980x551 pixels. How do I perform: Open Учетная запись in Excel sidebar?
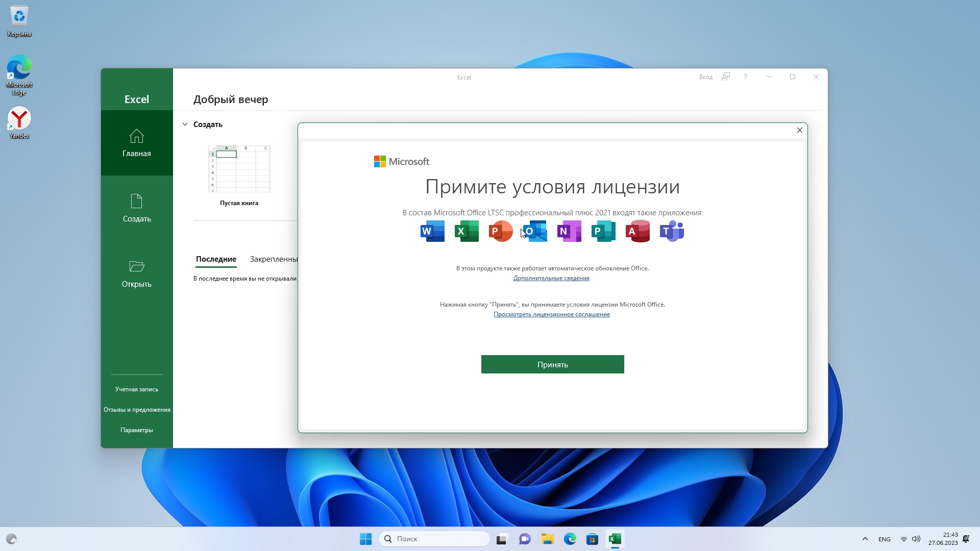[137, 389]
